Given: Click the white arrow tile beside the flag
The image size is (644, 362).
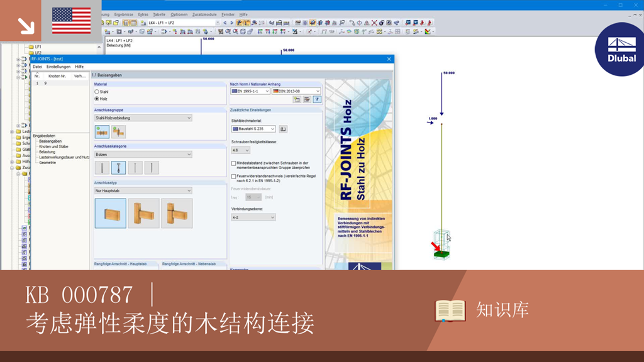Looking at the screenshot, I should 21,21.
